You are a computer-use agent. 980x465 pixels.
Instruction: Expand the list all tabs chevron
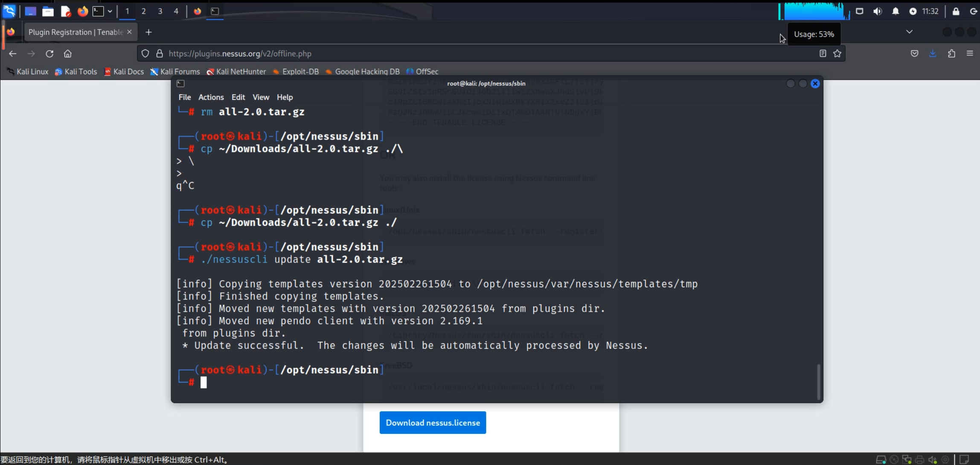(x=909, y=32)
